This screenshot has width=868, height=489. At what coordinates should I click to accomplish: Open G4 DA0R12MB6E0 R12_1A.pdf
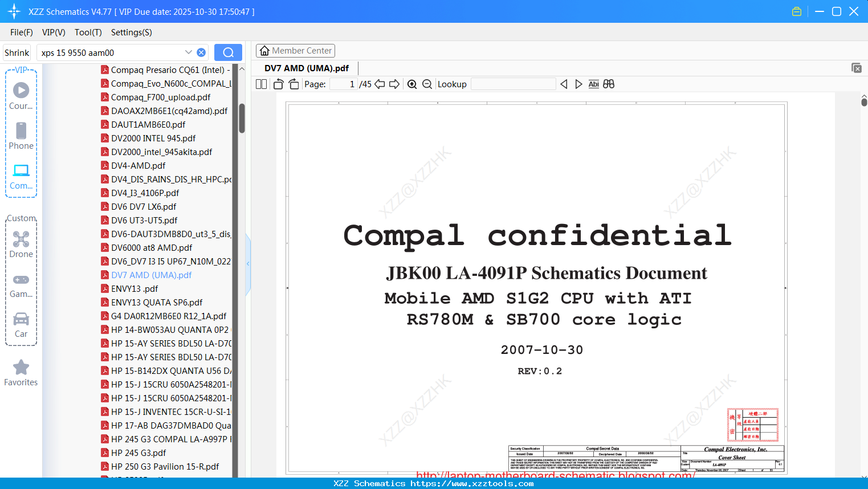pos(164,316)
